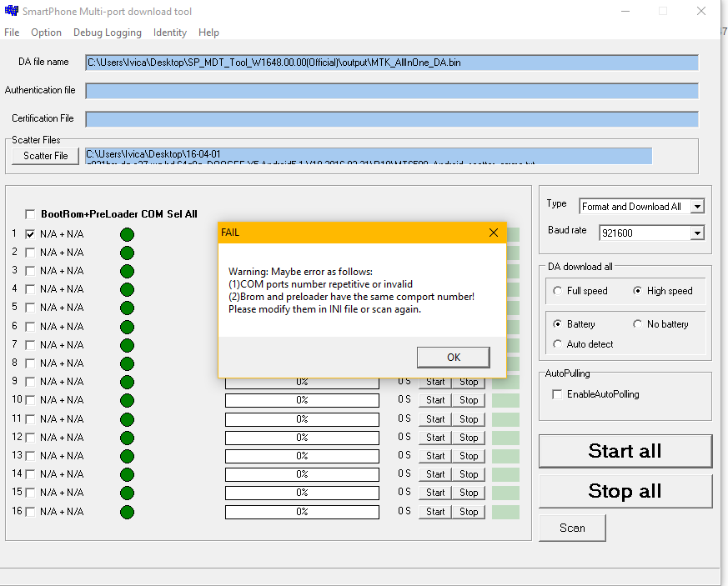Click the port 15 progress bar
Image resolution: width=728 pixels, height=586 pixels.
302,493
